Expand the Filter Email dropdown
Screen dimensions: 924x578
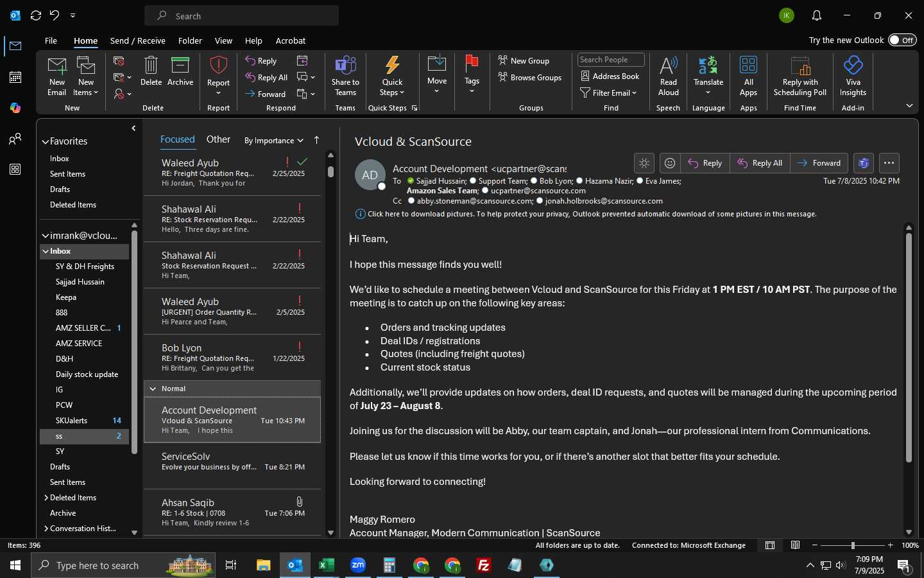click(609, 93)
